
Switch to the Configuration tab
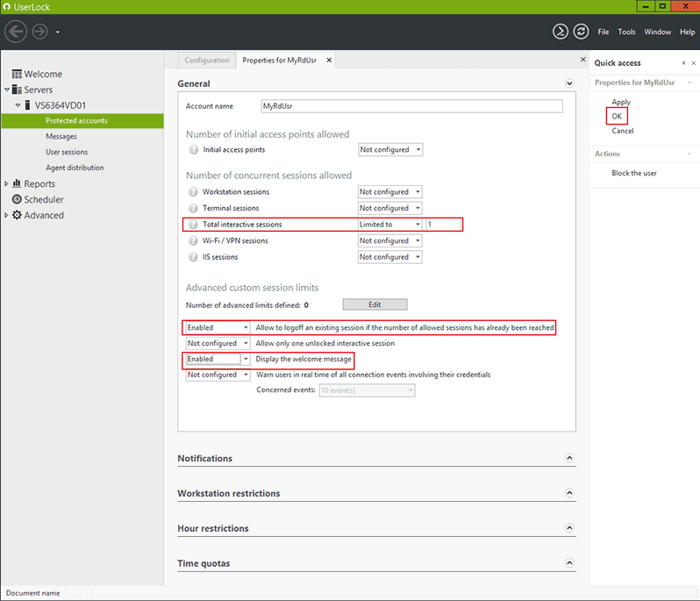coord(207,61)
